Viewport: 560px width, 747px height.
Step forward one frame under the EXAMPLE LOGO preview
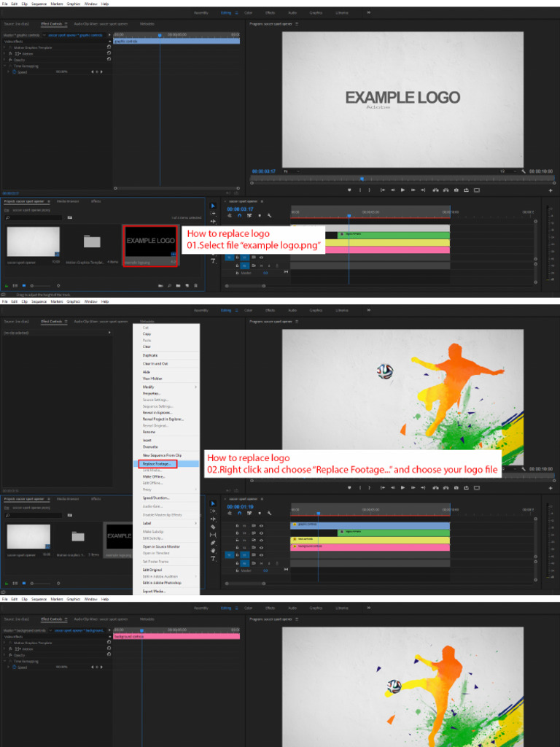coord(413,190)
